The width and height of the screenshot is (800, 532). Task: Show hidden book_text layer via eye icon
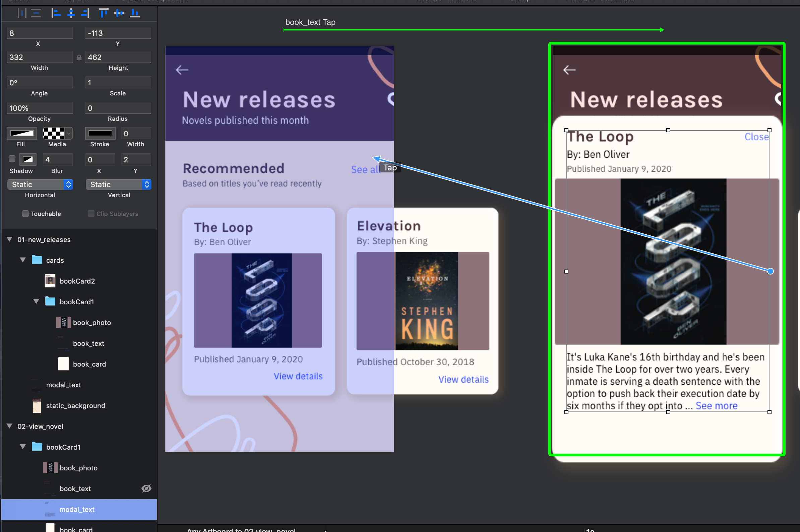tap(146, 488)
